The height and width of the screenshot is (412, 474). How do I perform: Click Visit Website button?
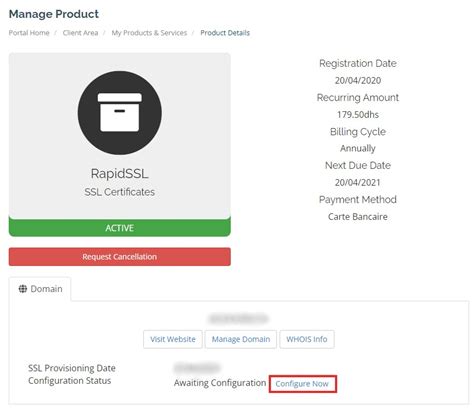tap(173, 339)
